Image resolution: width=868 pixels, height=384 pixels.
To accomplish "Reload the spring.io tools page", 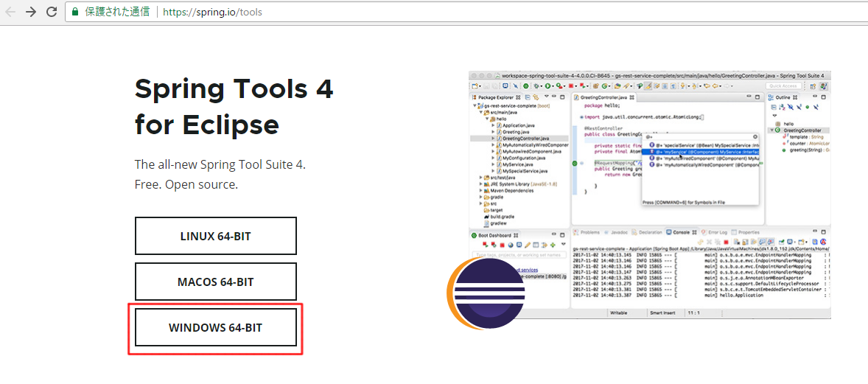I will tap(52, 12).
